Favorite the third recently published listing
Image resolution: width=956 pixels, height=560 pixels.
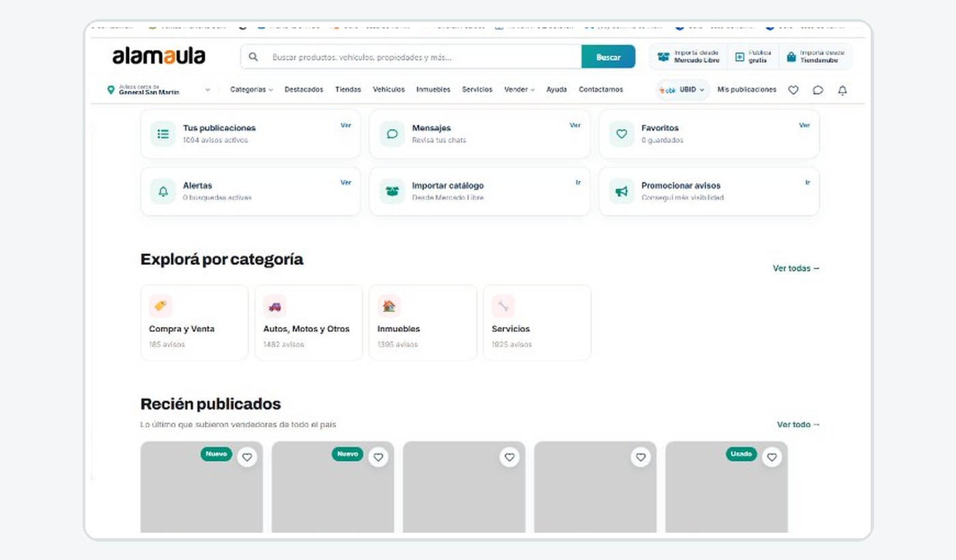point(509,458)
